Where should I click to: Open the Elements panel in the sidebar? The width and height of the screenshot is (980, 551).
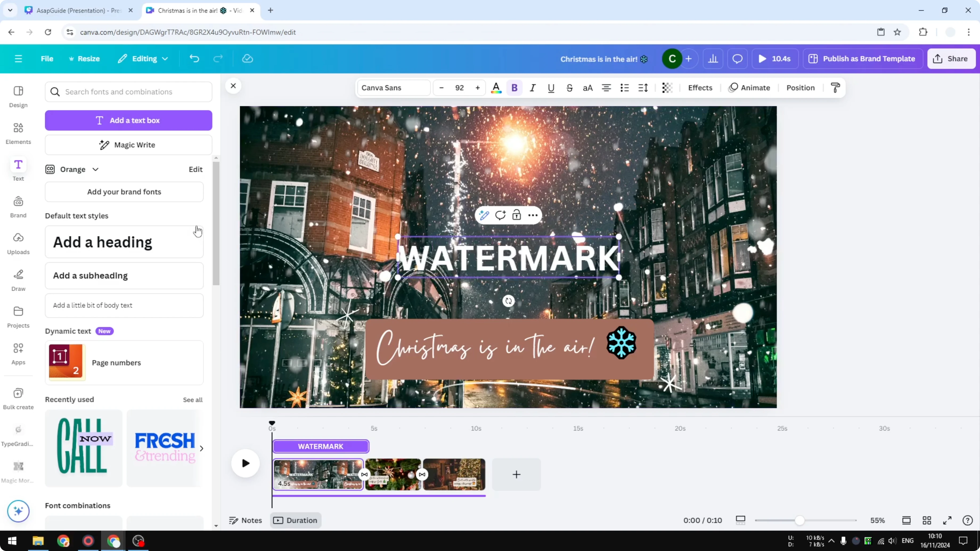coord(18,133)
